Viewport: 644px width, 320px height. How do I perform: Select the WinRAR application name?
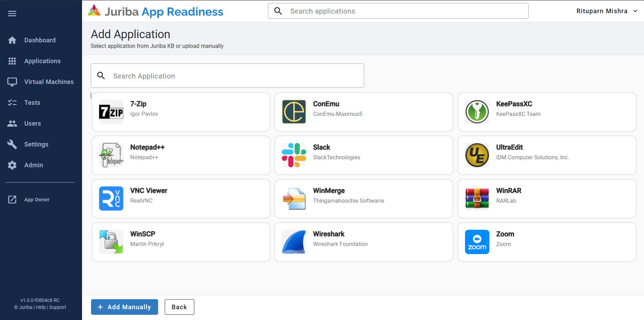pyautogui.click(x=509, y=191)
